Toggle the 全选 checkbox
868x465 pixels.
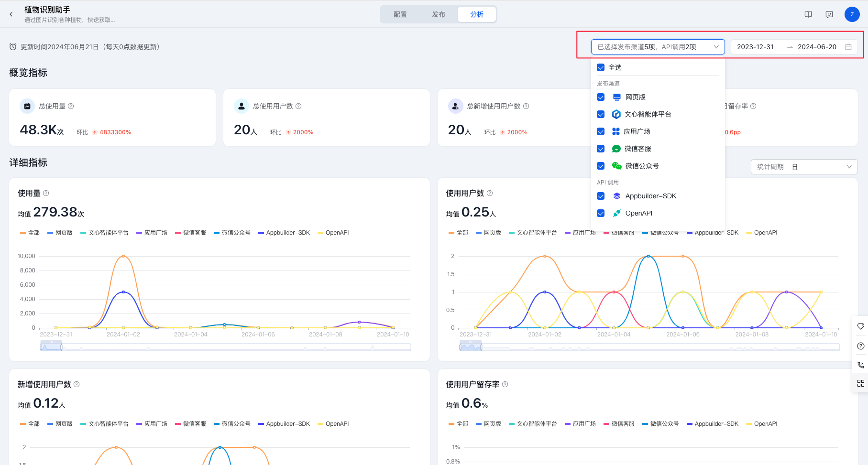(x=601, y=67)
